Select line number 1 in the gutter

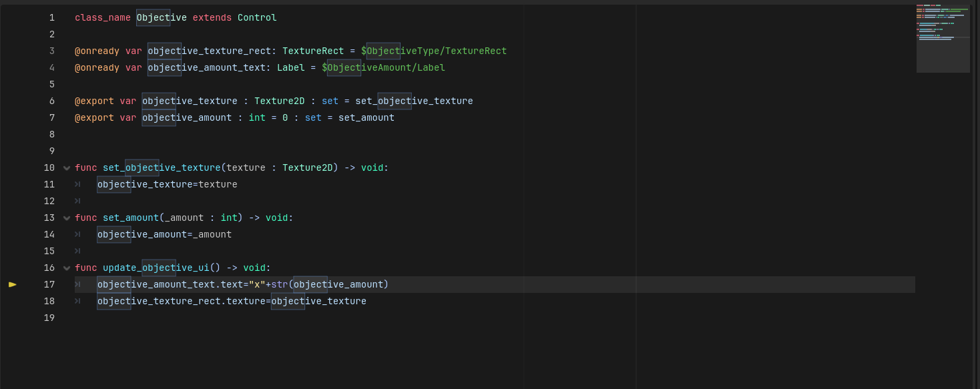51,17
